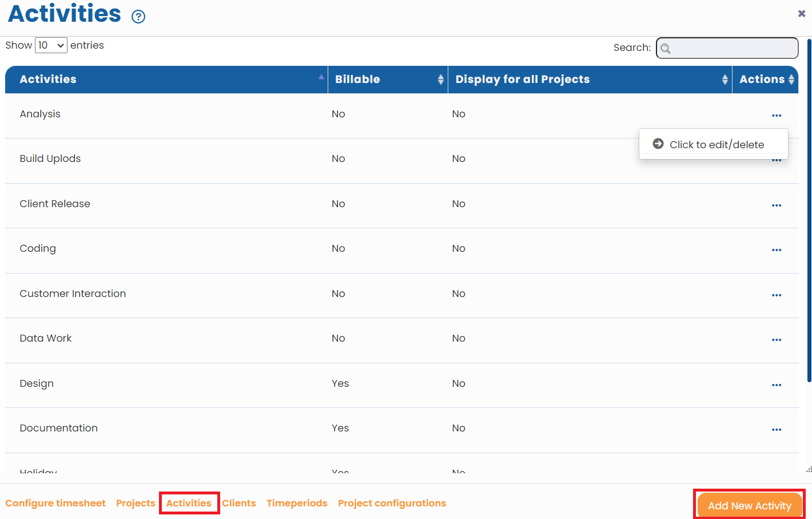Open actions for the Coding activity

[777, 250]
